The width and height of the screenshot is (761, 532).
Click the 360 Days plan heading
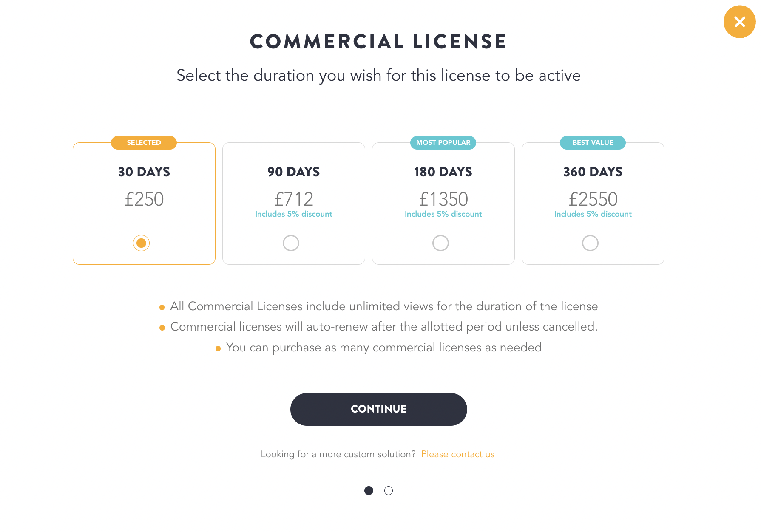pos(593,172)
